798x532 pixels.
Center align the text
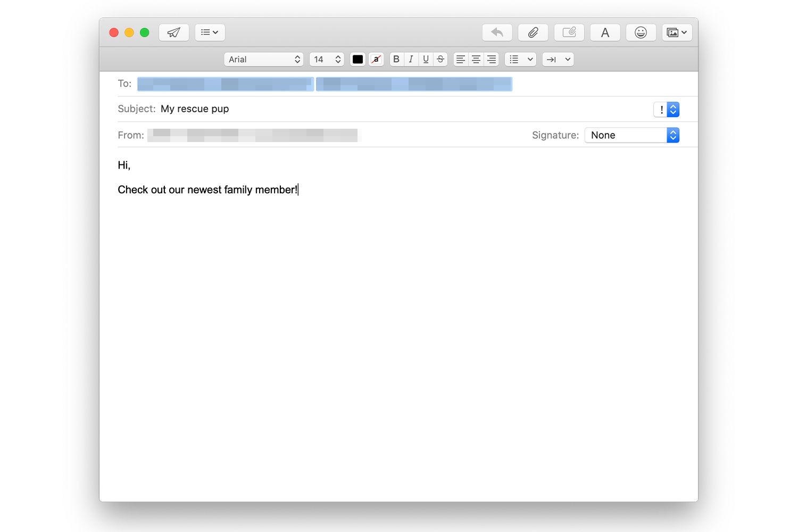pos(476,60)
